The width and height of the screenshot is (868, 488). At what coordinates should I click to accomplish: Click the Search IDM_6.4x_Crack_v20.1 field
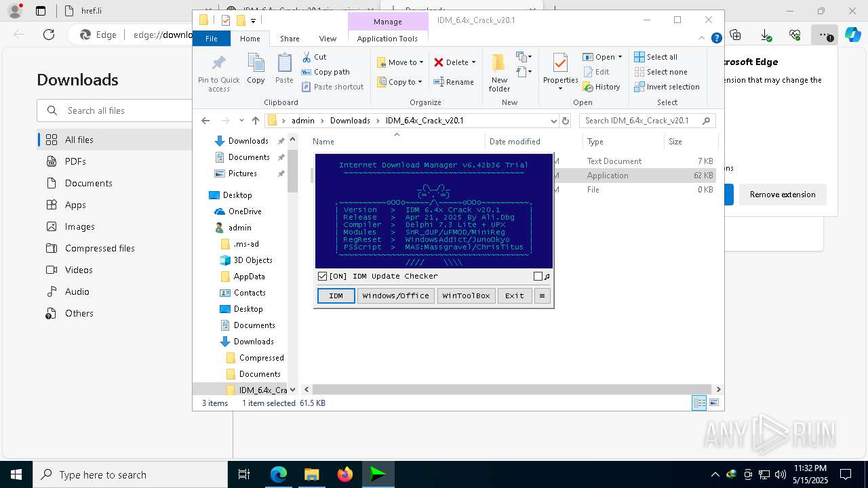click(x=648, y=121)
